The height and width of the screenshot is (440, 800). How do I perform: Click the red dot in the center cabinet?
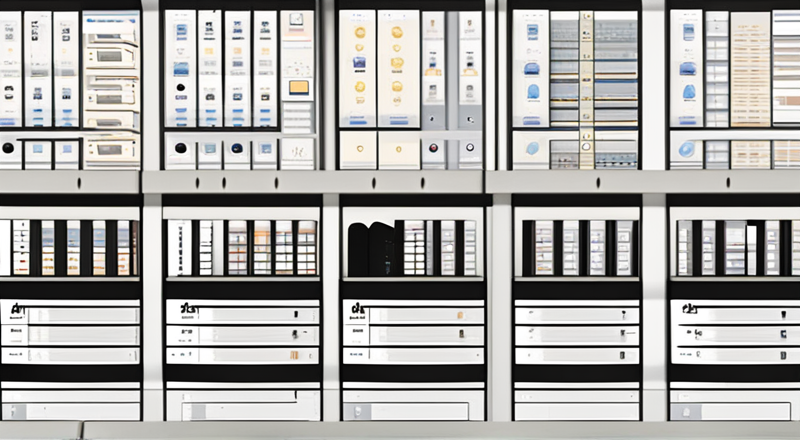pos(434,148)
